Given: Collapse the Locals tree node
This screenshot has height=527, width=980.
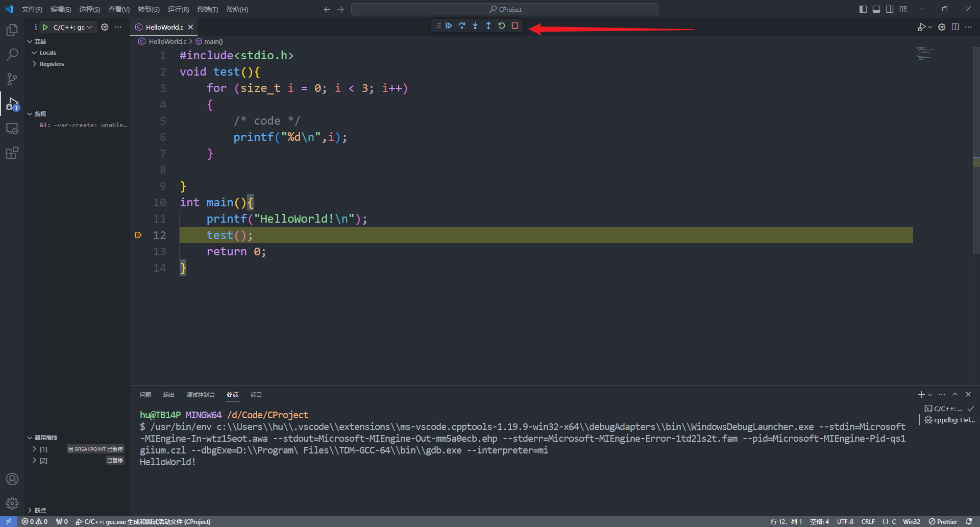Looking at the screenshot, I should click(x=34, y=53).
